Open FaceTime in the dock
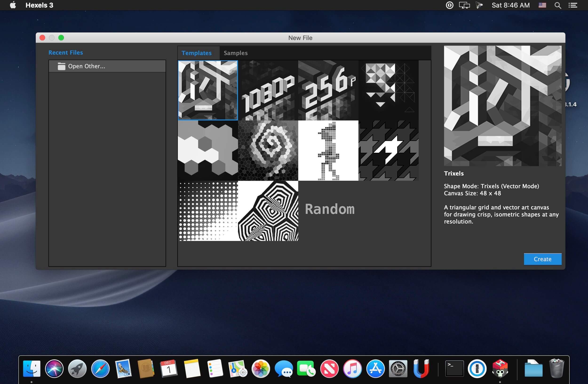Image resolution: width=588 pixels, height=384 pixels. point(306,368)
